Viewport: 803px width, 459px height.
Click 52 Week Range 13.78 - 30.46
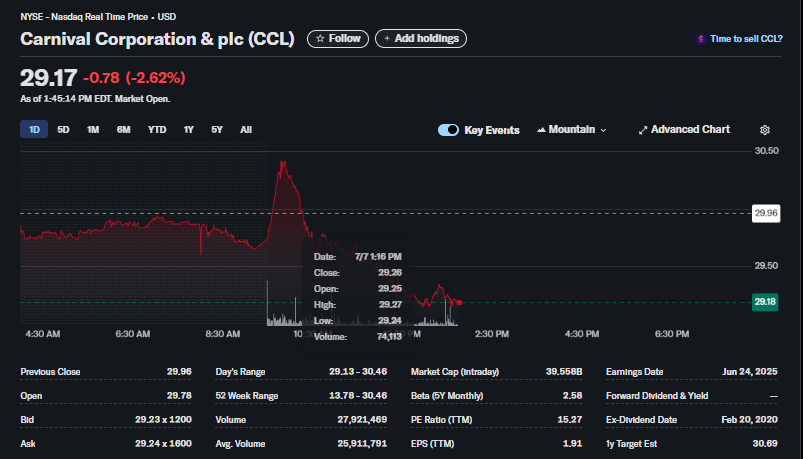pyautogui.click(x=358, y=396)
